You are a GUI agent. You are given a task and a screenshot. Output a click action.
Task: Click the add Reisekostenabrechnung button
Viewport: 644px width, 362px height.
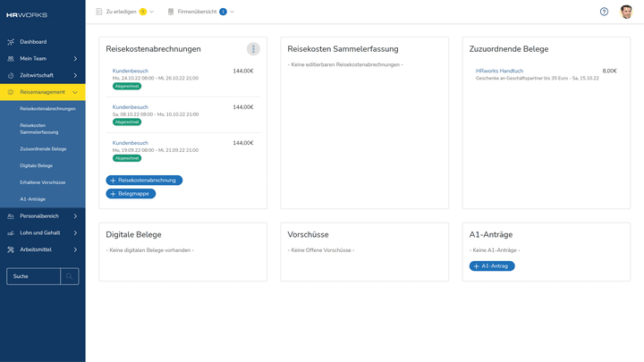point(144,181)
